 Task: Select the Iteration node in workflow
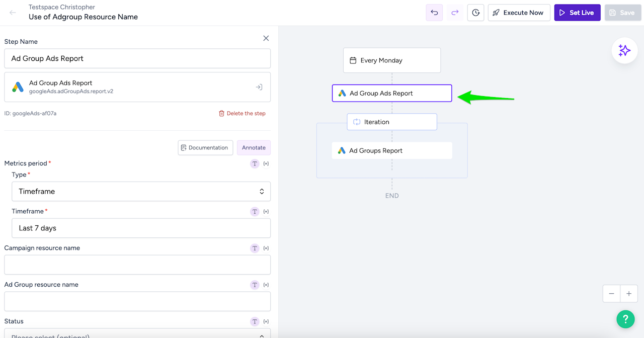coord(392,122)
